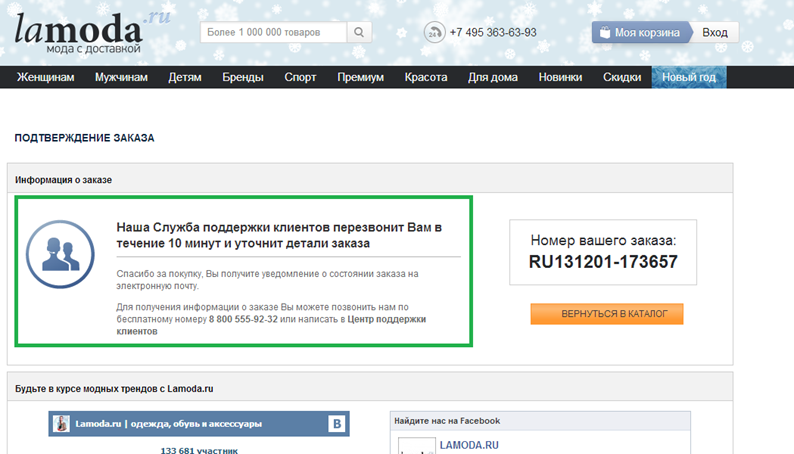Open the Спорт menu

click(x=300, y=77)
